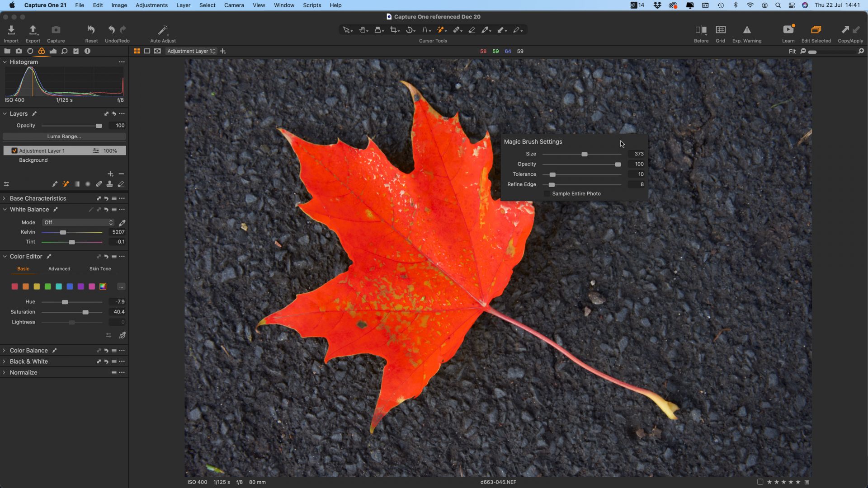Select the red color swatch in Color Editor
Image resolution: width=868 pixels, height=488 pixels.
pos(14,286)
